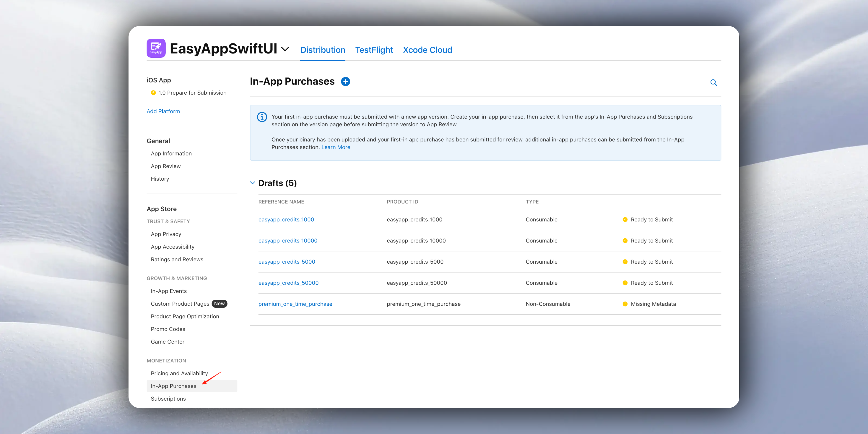Image resolution: width=868 pixels, height=434 pixels.
Task: Open App Privacy in the sidebar
Action: point(166,234)
